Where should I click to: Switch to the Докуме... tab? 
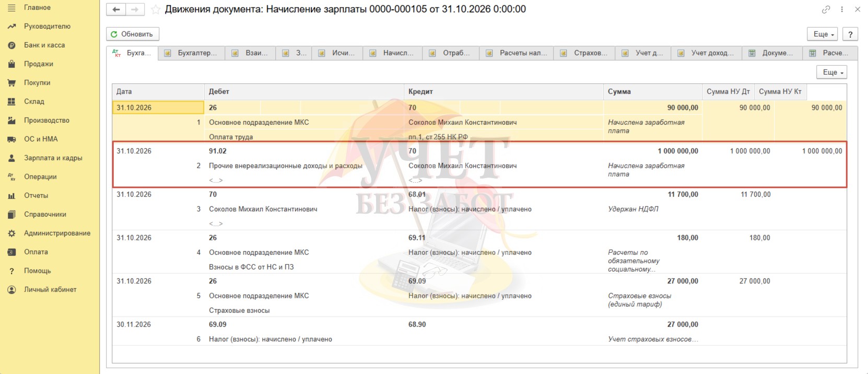click(x=771, y=53)
